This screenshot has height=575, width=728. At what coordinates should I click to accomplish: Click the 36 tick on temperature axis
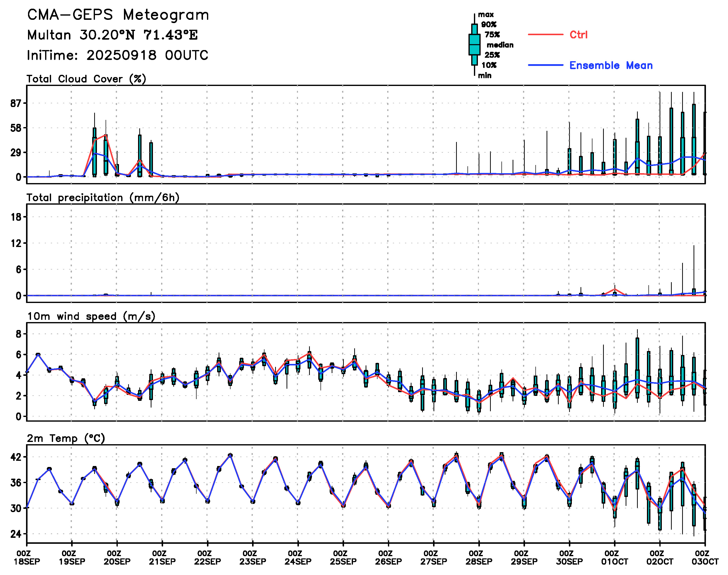(16, 483)
